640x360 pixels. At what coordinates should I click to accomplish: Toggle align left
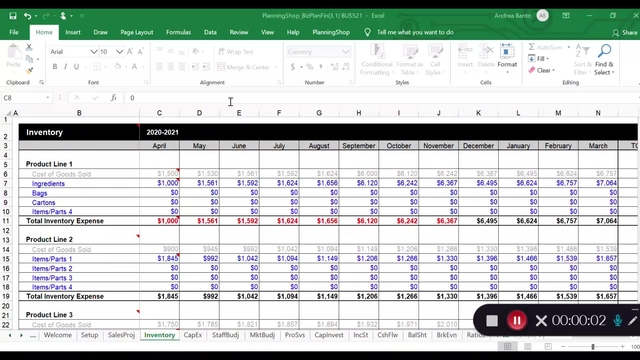160,67
